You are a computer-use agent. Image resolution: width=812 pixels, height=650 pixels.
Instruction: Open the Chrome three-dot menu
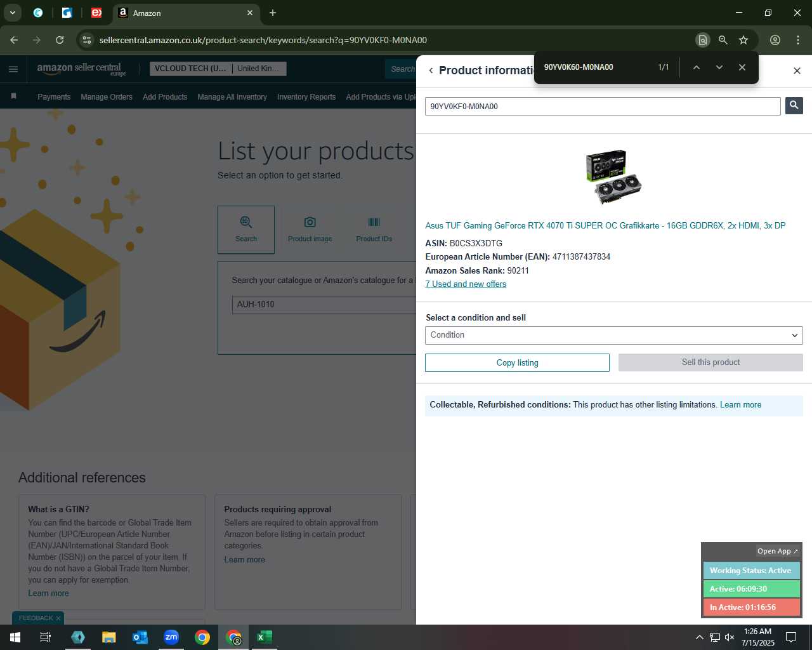pos(798,40)
